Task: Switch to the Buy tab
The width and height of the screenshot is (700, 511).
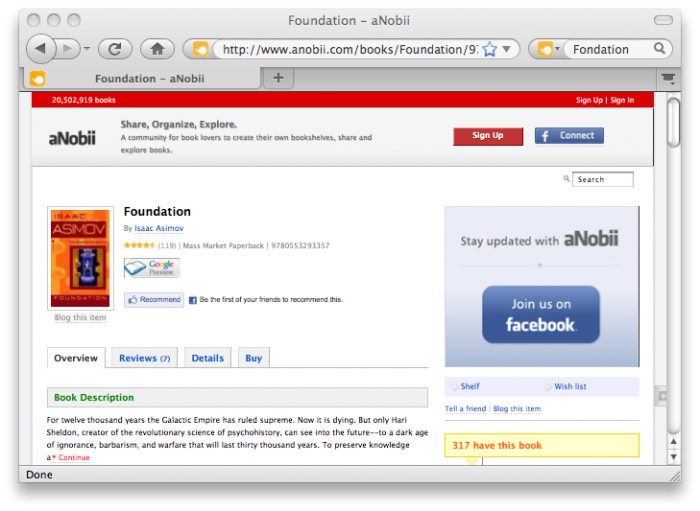Action: (x=254, y=358)
